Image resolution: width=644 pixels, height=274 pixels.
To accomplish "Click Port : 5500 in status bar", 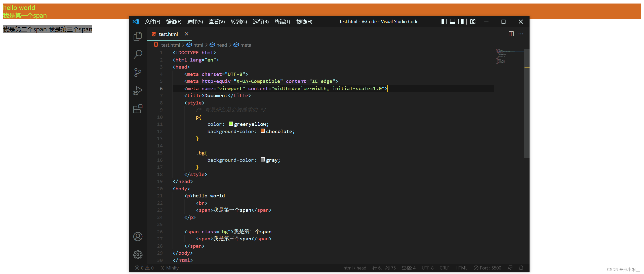I will (487, 268).
